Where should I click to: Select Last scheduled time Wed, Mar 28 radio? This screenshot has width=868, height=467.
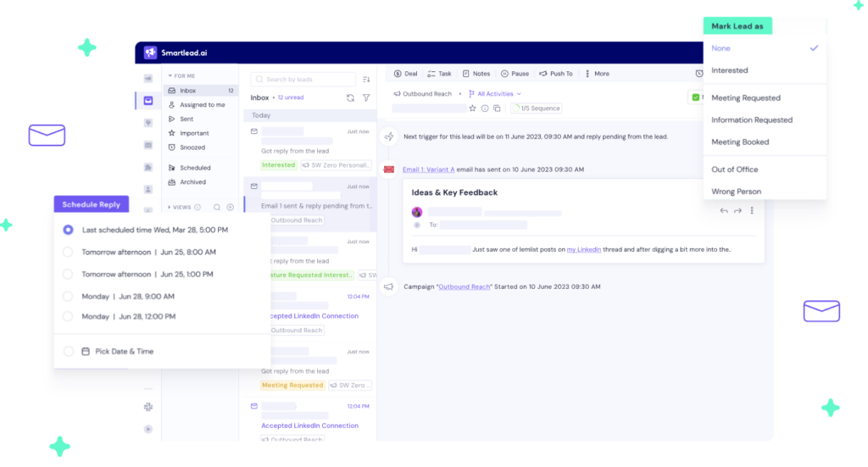(x=68, y=230)
